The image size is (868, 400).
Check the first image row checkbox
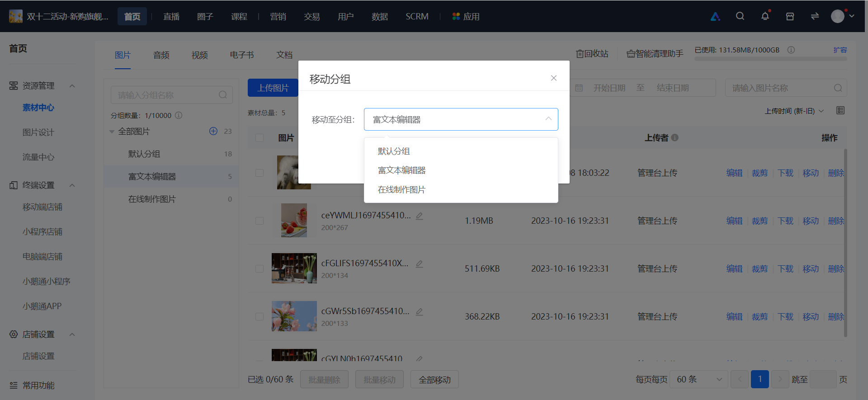coord(259,173)
